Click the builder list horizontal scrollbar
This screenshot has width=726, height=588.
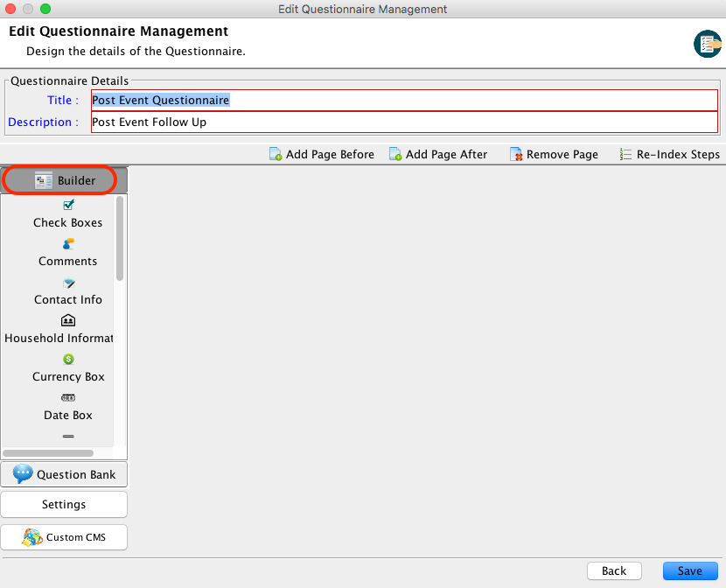(48, 452)
